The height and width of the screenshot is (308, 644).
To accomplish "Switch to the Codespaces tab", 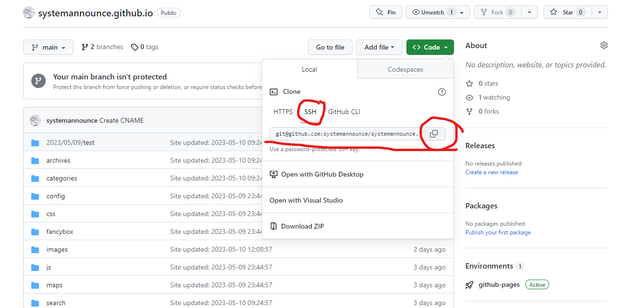I will (x=405, y=69).
